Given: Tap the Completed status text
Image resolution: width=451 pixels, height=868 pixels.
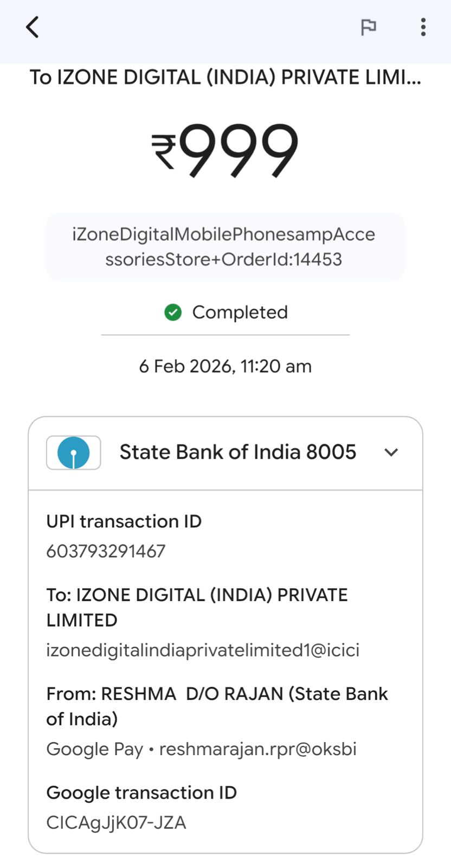Looking at the screenshot, I should point(240,312).
